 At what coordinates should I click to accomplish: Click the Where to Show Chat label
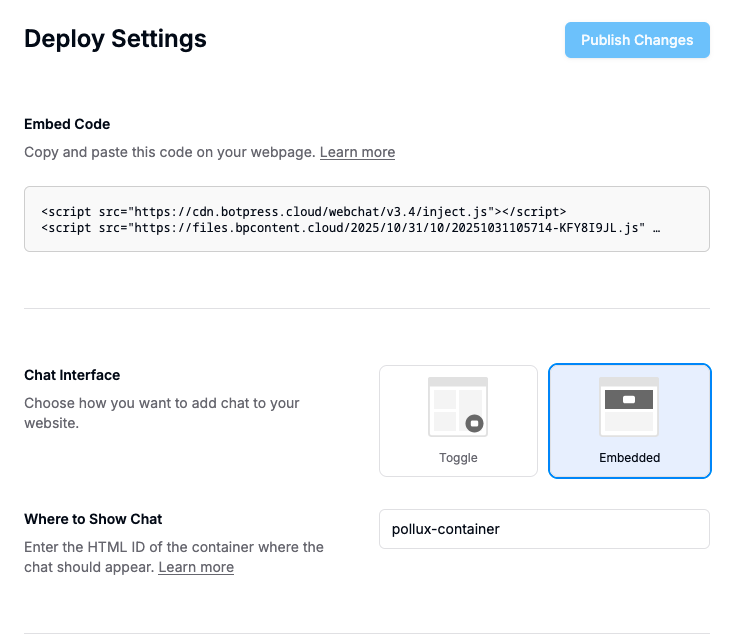93,519
